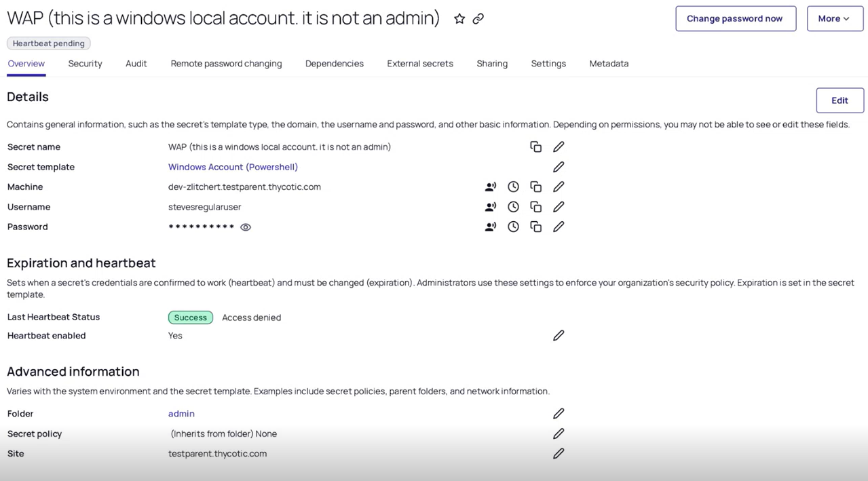Click the Username field audit person icon
This screenshot has height=481, width=868.
(x=490, y=207)
